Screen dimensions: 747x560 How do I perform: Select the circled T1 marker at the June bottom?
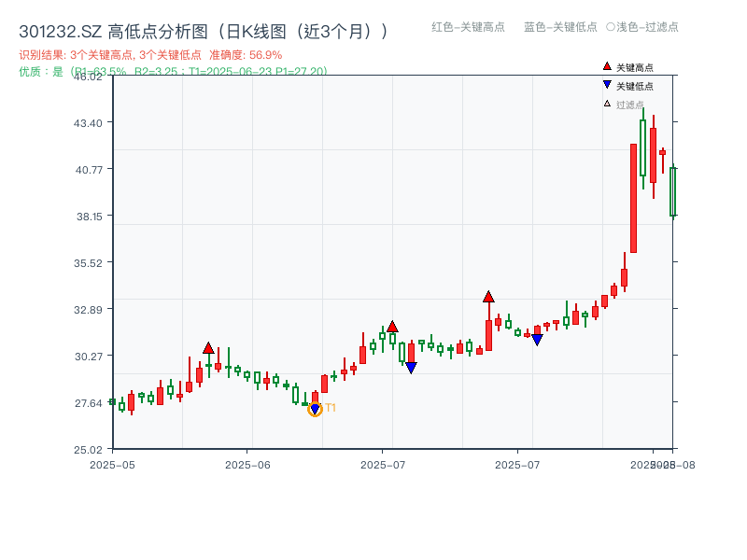[315, 409]
